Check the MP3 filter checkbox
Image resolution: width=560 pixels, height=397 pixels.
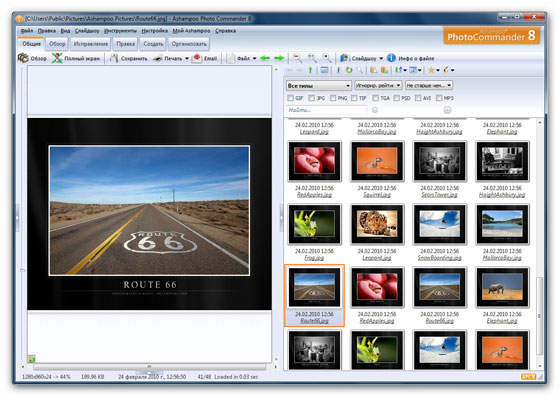coord(439,98)
